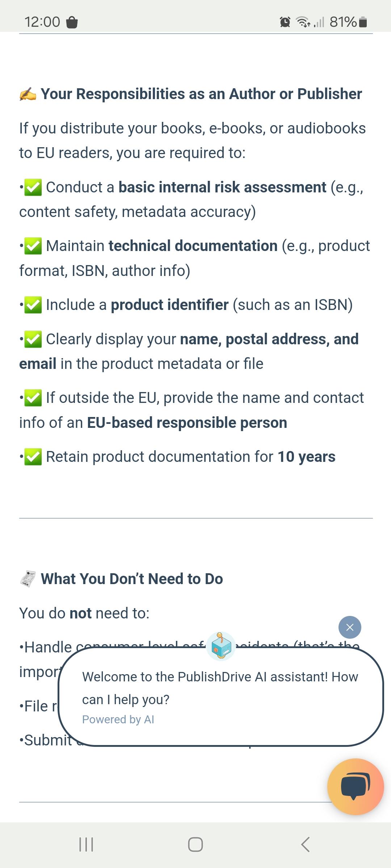The width and height of the screenshot is (391, 868).
Task: Tap the Your Responsibilities as an Author heading
Action: coord(201,94)
